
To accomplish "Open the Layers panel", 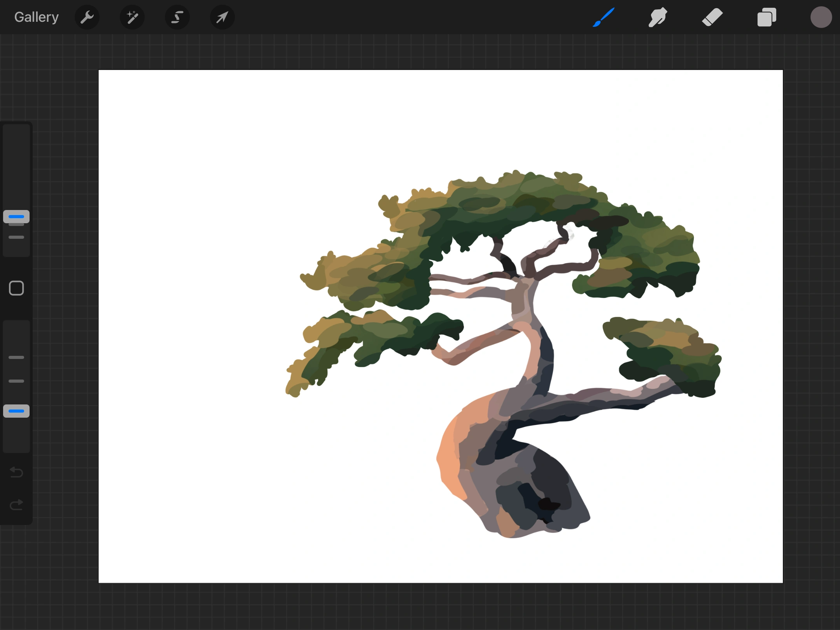I will tap(766, 17).
